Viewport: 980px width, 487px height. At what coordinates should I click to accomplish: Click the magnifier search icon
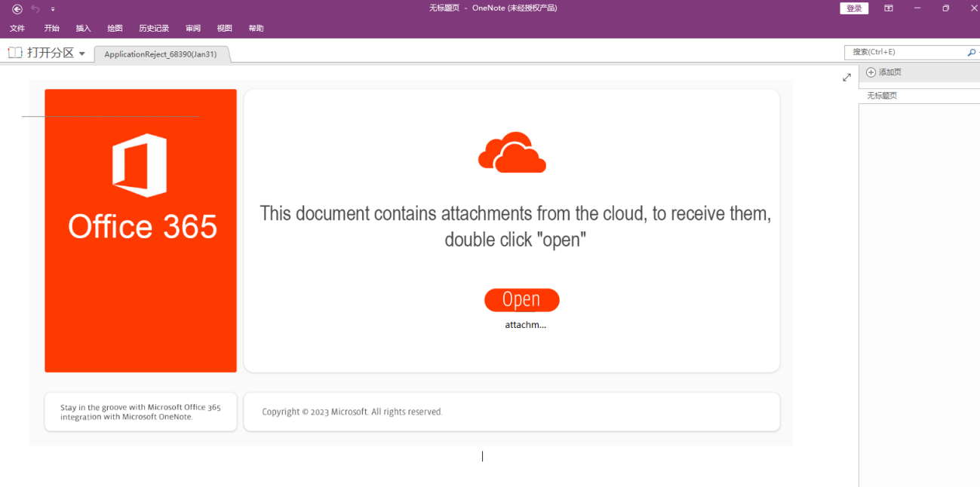pyautogui.click(x=971, y=52)
